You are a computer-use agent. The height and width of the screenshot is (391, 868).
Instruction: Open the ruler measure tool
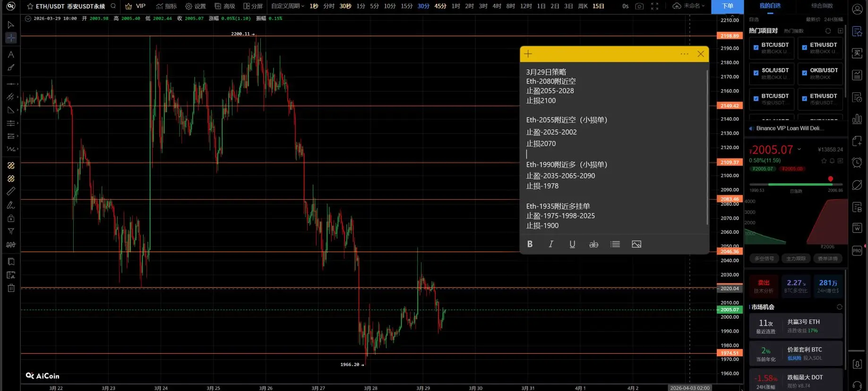point(11,191)
